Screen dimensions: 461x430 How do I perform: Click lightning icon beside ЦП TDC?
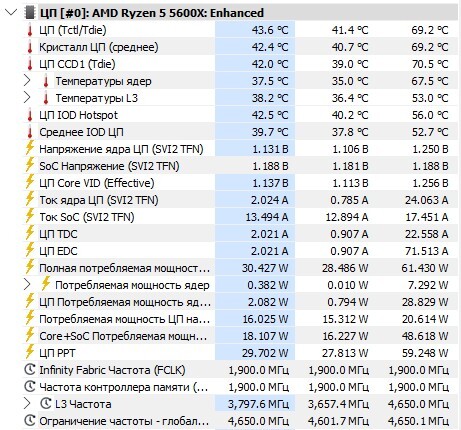coord(30,233)
